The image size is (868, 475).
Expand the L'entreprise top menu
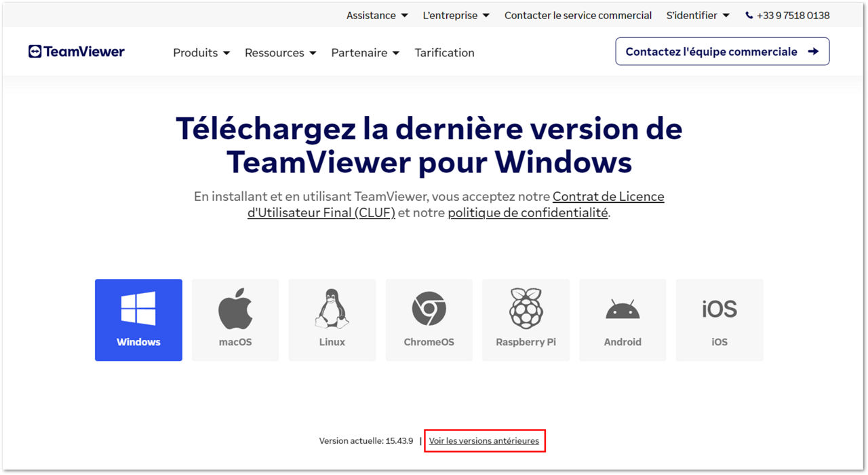point(456,15)
